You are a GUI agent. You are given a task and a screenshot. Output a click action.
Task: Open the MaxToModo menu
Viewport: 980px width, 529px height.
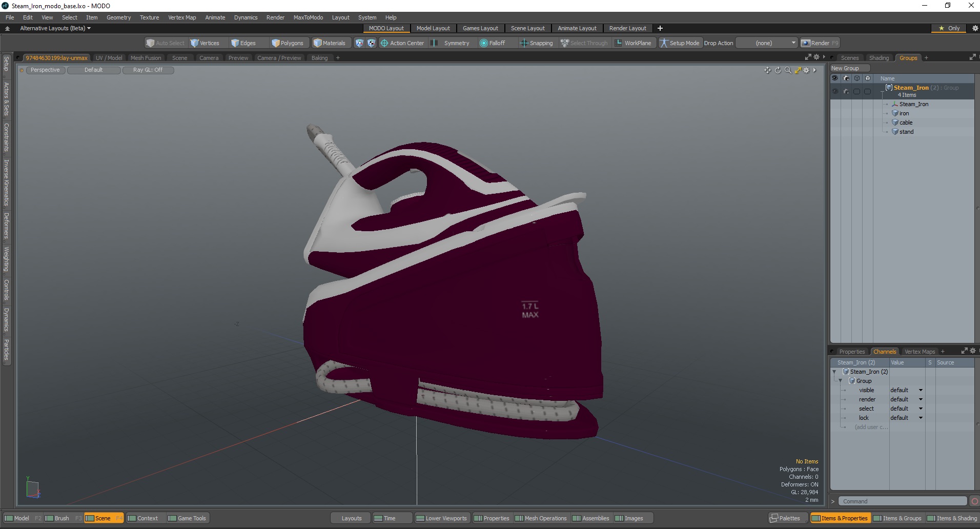(308, 17)
